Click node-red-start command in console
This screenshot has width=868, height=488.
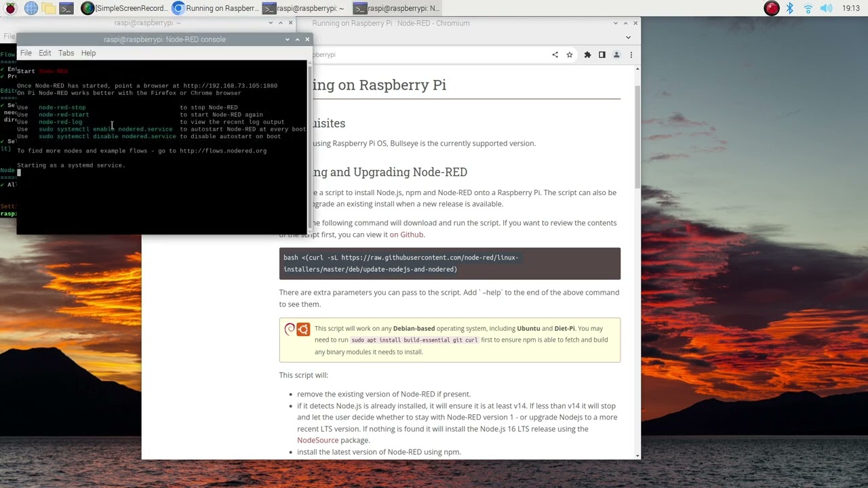click(64, 115)
